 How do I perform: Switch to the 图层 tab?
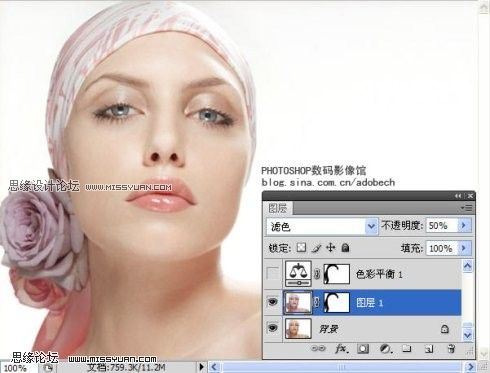pos(277,208)
